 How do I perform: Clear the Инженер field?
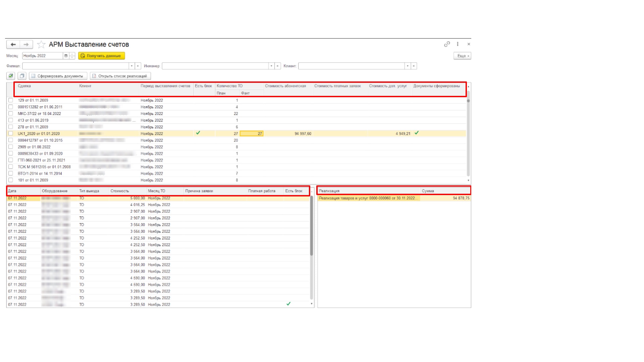(x=277, y=66)
